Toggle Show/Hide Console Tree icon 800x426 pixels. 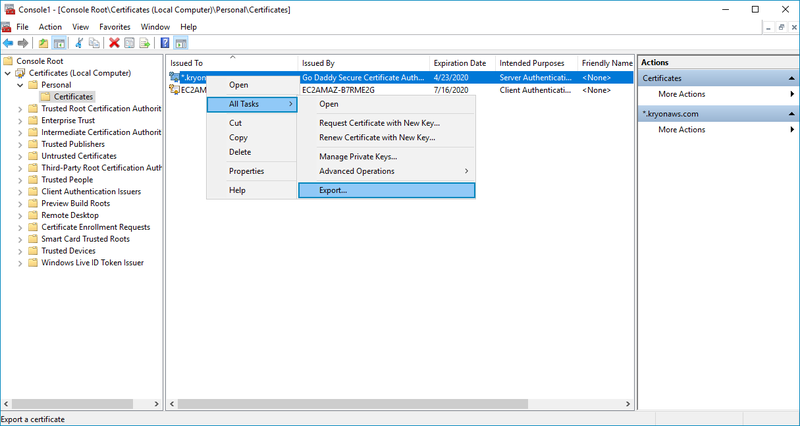click(60, 43)
